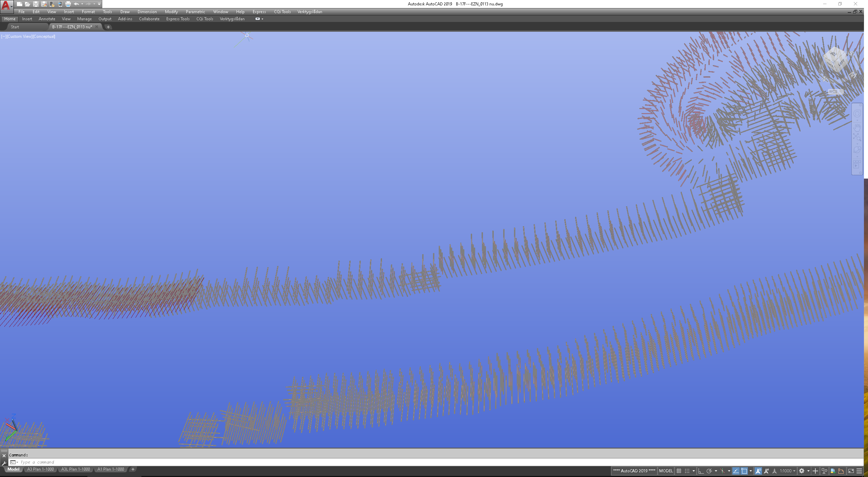Toggle the drawing grid display
This screenshot has height=477, width=868.
pos(679,471)
